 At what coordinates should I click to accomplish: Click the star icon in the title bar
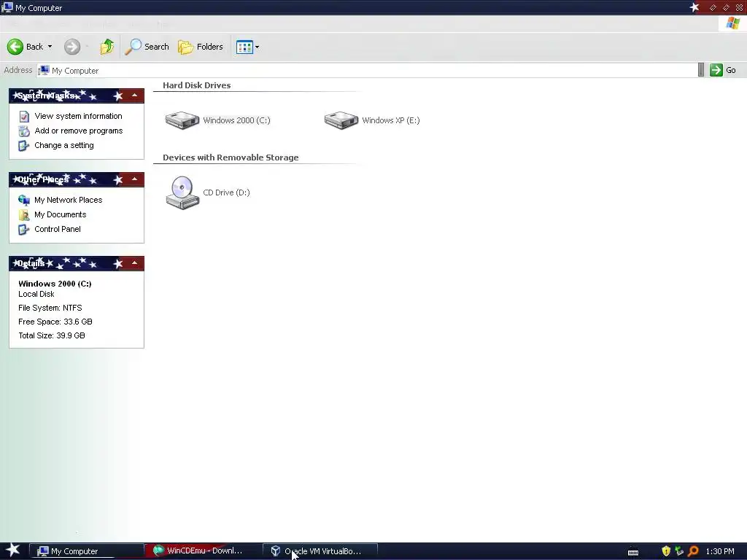(x=694, y=7)
